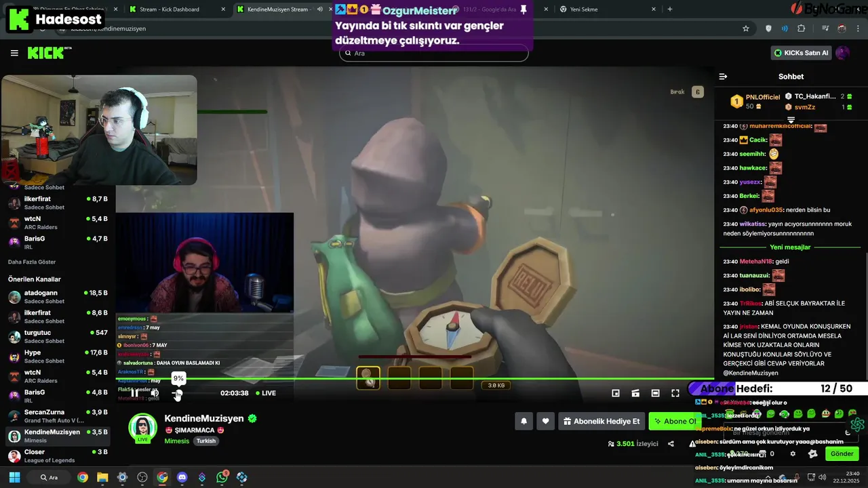Screen dimensions: 868x488
Task: Click the 3.501 İzleyici viewer count
Action: tap(633, 444)
